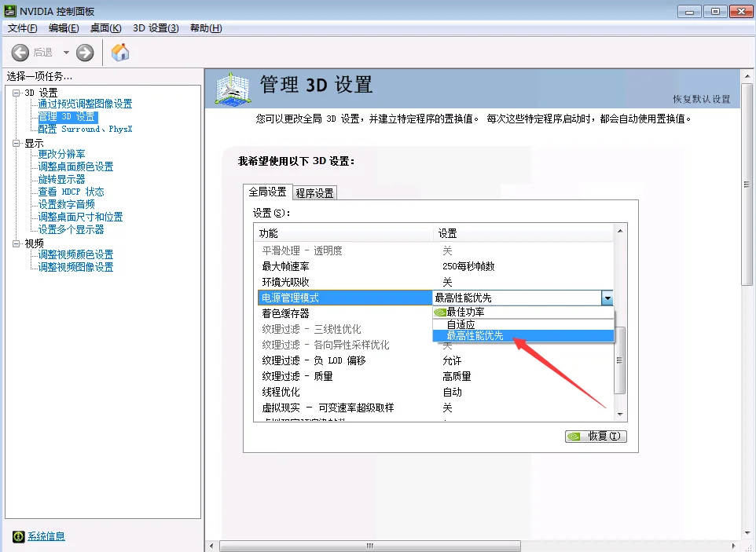This screenshot has height=552, width=756.
Task: Select 纹理过滤 - 质量 row
Action: [435, 376]
